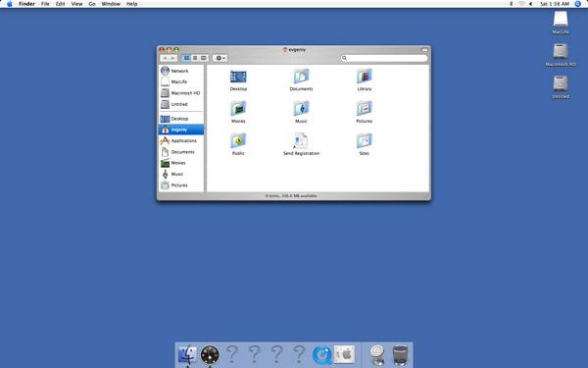Go back with the toolbar Back arrow
Screen dimensions: 588x368
[x=165, y=58]
